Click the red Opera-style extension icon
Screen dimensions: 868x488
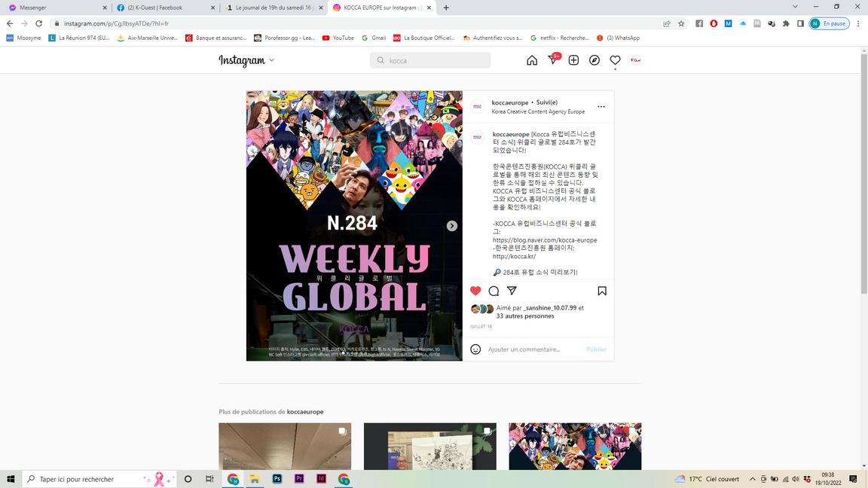[x=714, y=23]
